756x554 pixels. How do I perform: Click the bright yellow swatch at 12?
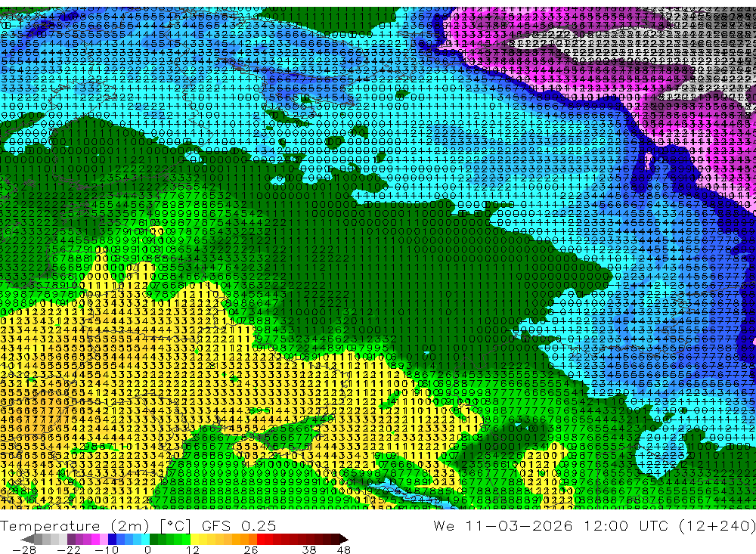pos(195,539)
